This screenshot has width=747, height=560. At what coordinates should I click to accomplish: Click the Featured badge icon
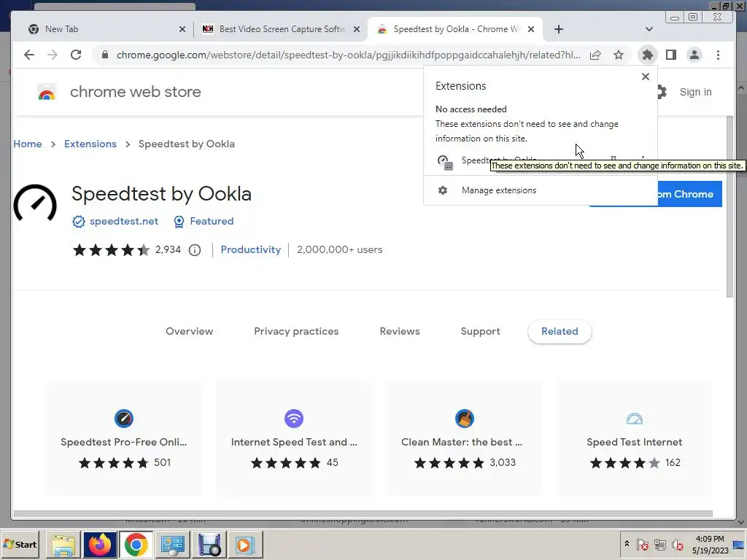[x=179, y=222]
